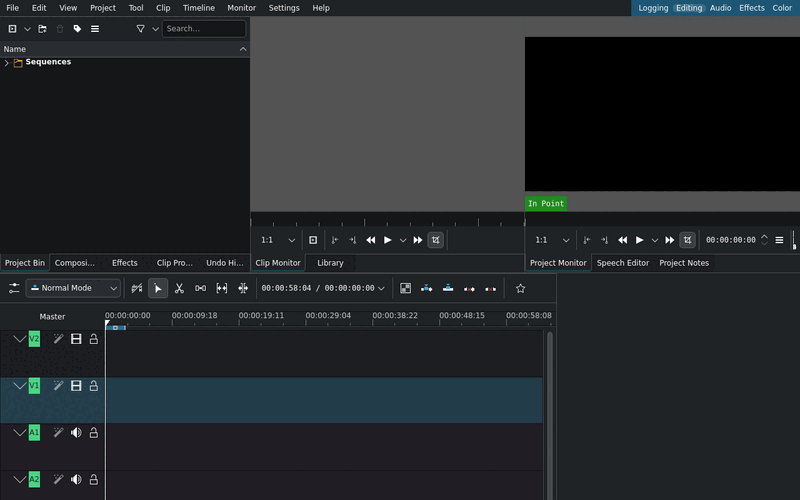Click the tag icon in bin toolbar

[77, 29]
